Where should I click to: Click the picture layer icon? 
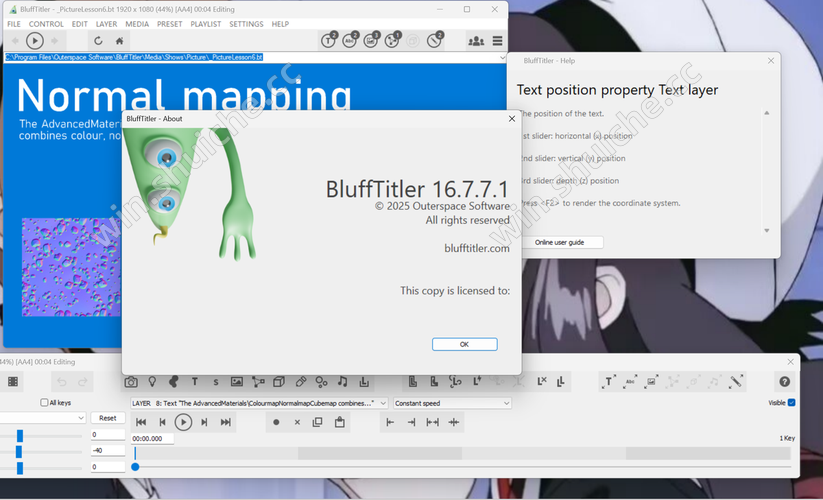(237, 382)
